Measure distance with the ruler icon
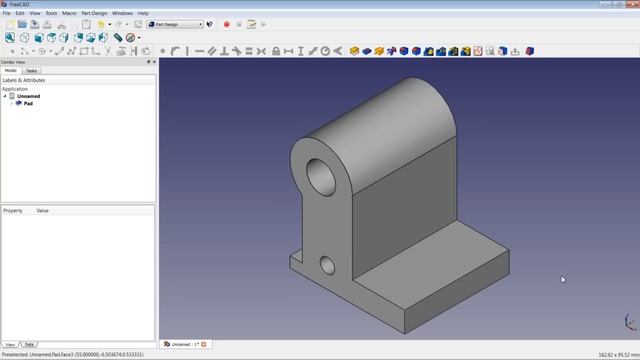The height and width of the screenshot is (360, 640). 118,38
